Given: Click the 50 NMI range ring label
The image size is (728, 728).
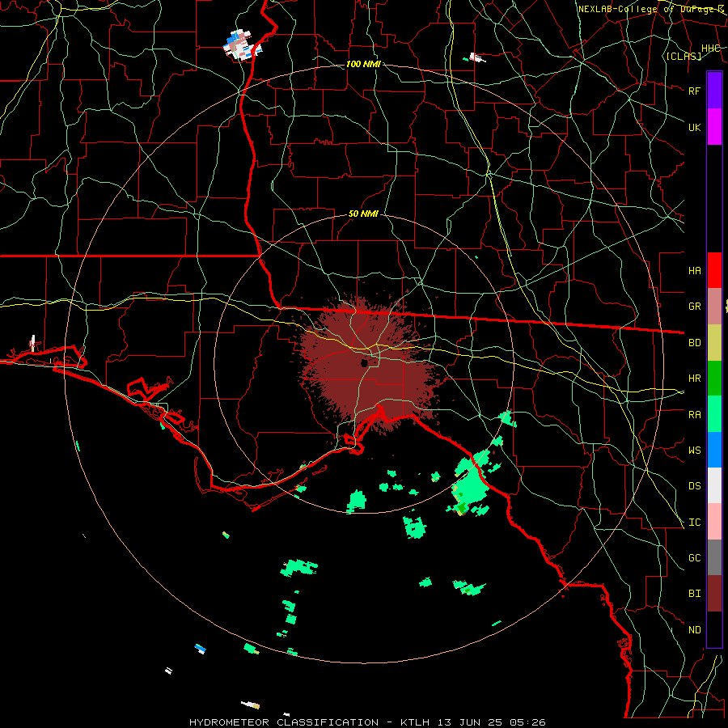Looking at the screenshot, I should (363, 214).
